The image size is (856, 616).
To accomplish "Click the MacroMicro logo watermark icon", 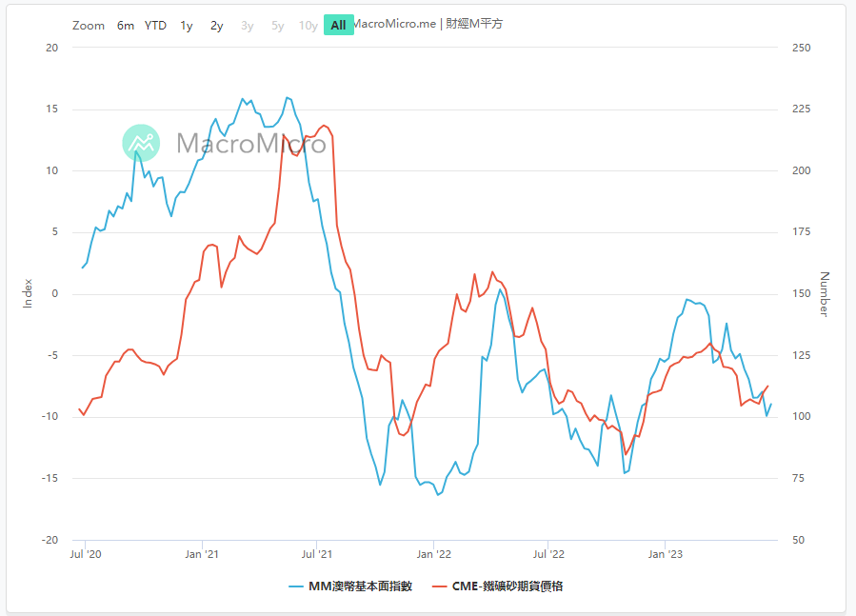I will (142, 142).
